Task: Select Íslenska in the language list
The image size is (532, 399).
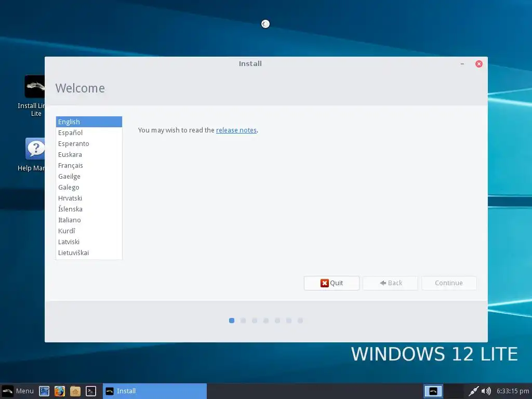Action: [89, 209]
